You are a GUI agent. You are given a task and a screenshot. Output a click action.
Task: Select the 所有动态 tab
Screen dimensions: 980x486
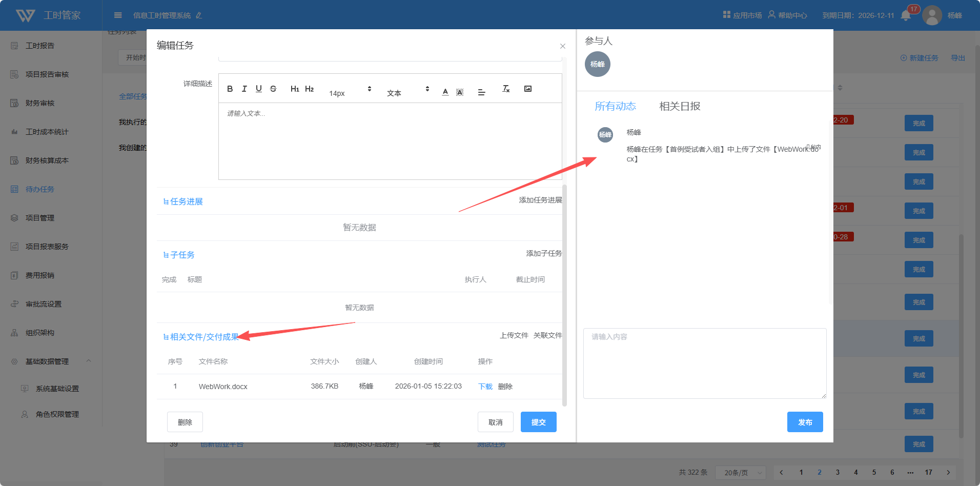click(x=615, y=106)
